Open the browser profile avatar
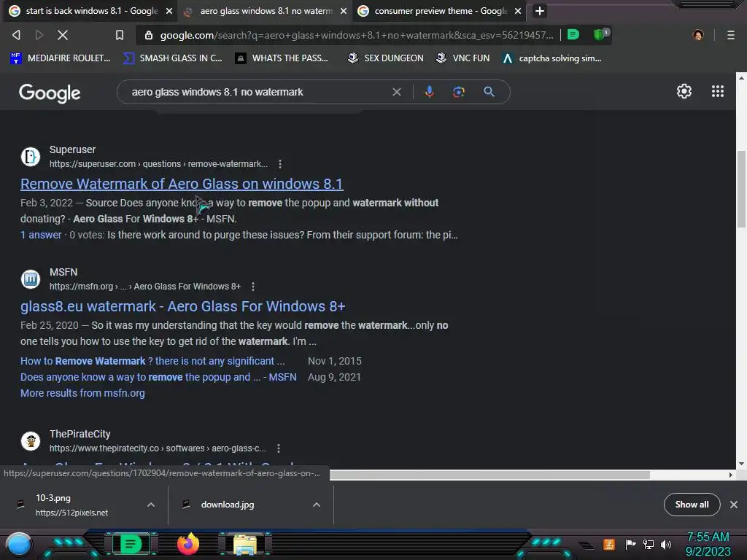The width and height of the screenshot is (747, 560). (x=698, y=35)
